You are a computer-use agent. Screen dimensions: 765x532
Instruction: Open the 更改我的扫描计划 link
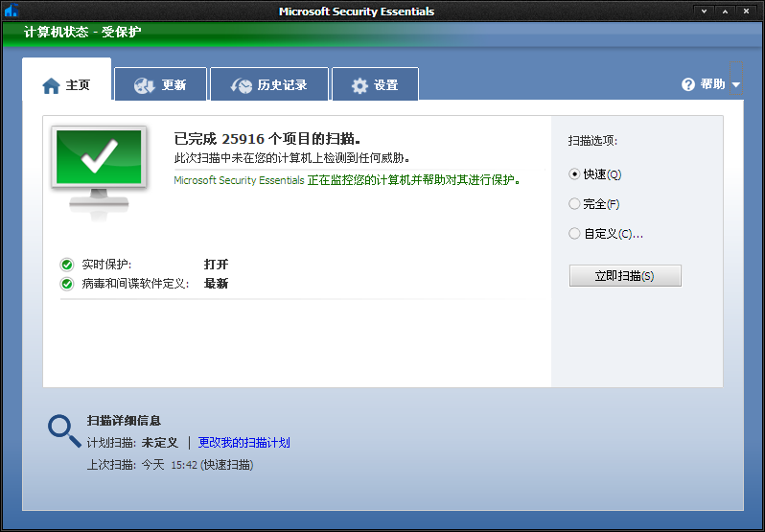[x=243, y=442]
